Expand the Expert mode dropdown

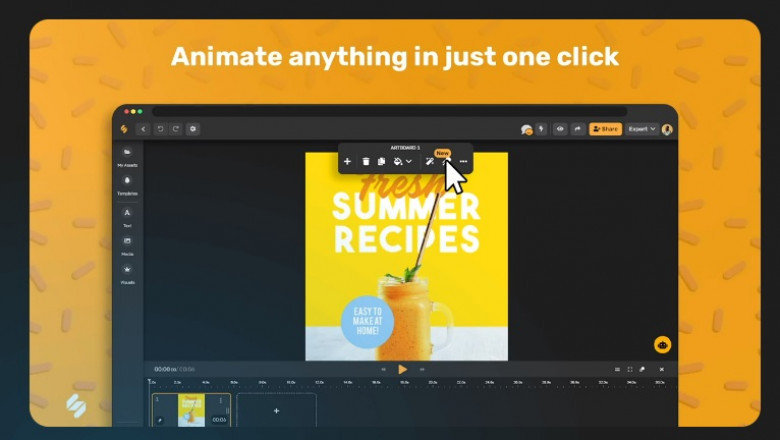(x=642, y=129)
